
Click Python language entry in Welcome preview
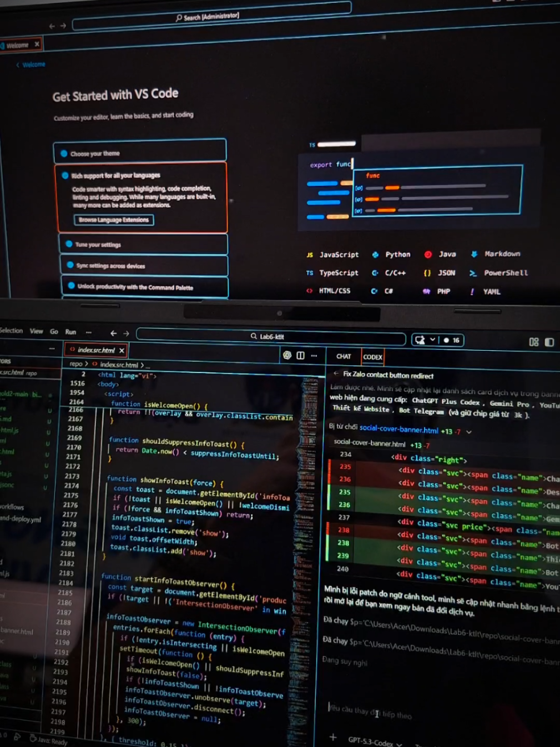click(x=392, y=254)
